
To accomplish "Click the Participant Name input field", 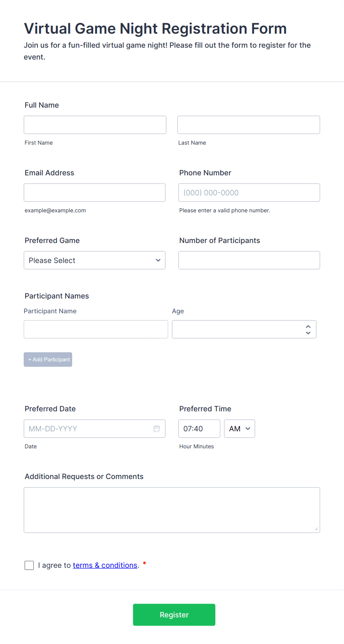I will pos(95,329).
